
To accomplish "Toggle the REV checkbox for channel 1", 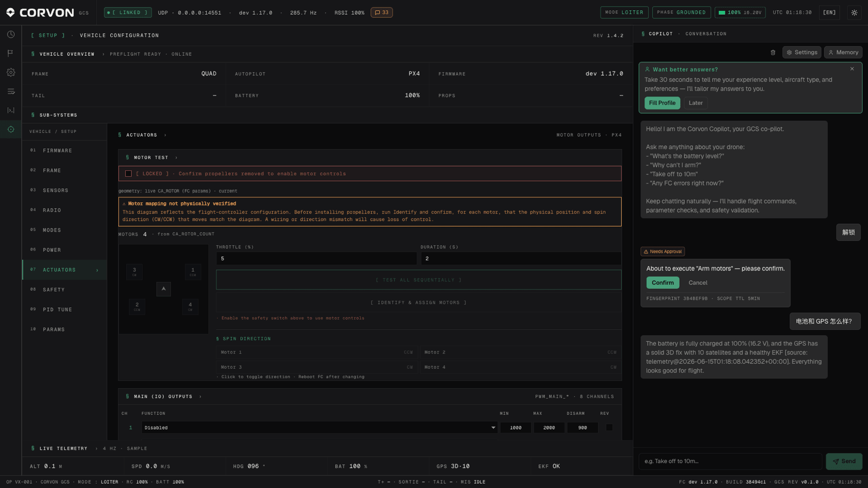I will (x=609, y=427).
